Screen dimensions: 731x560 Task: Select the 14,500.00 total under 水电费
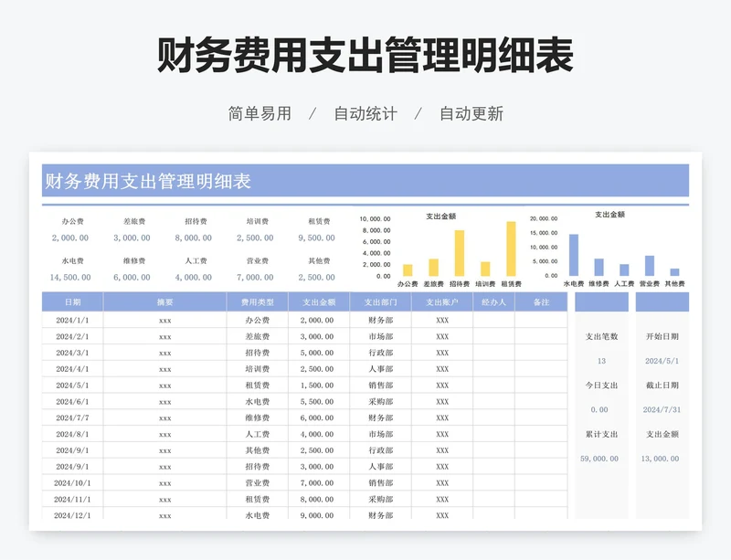pos(70,278)
